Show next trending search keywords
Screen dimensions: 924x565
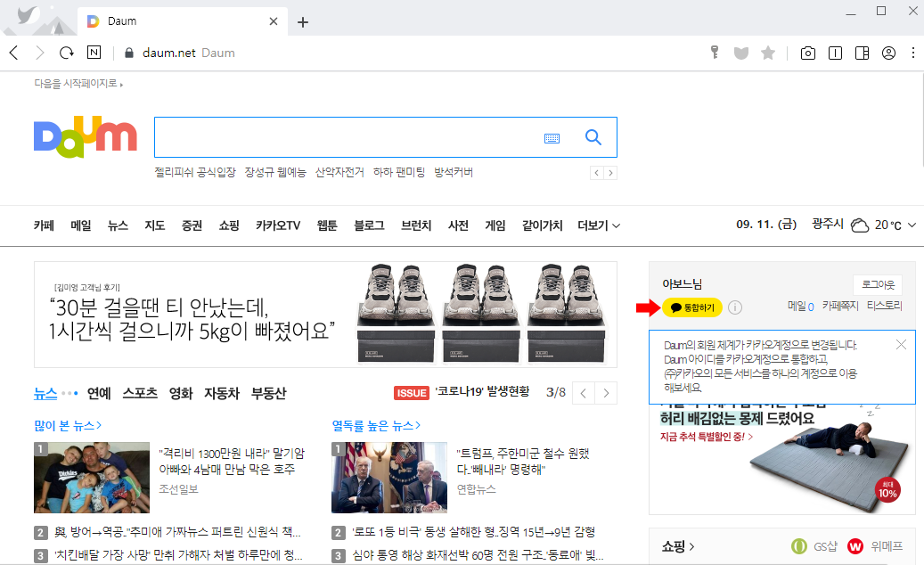[x=610, y=173]
